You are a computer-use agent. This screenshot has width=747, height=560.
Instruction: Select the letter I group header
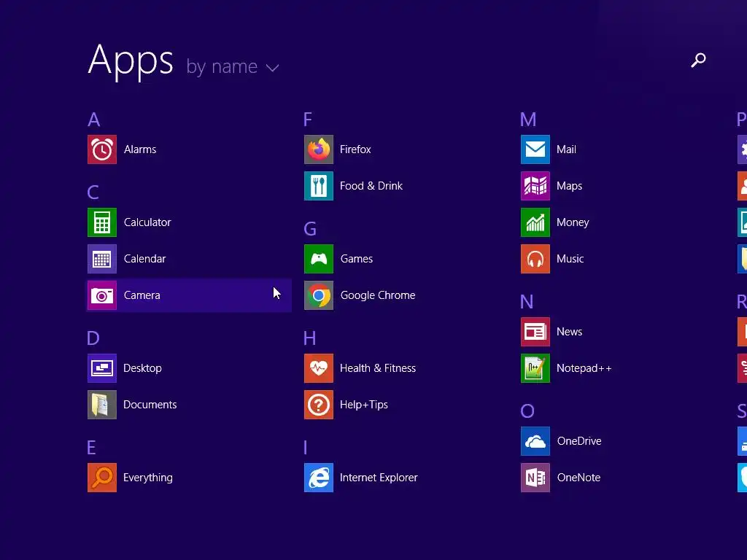(x=306, y=448)
